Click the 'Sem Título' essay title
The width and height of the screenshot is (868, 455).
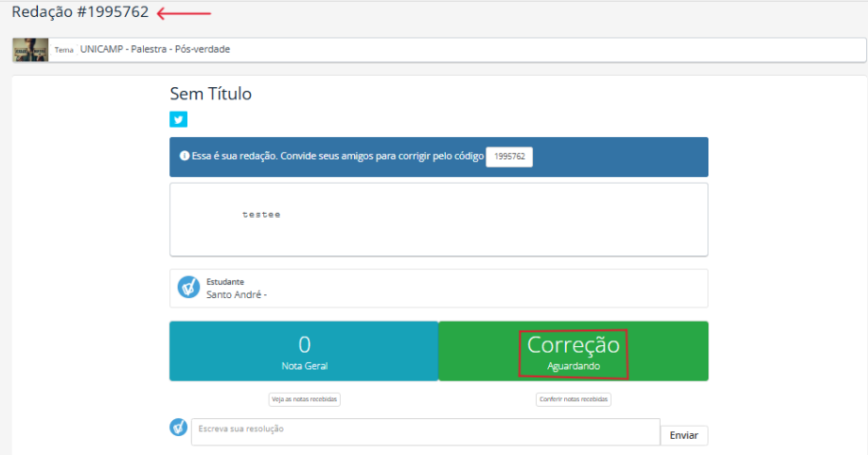[210, 94]
